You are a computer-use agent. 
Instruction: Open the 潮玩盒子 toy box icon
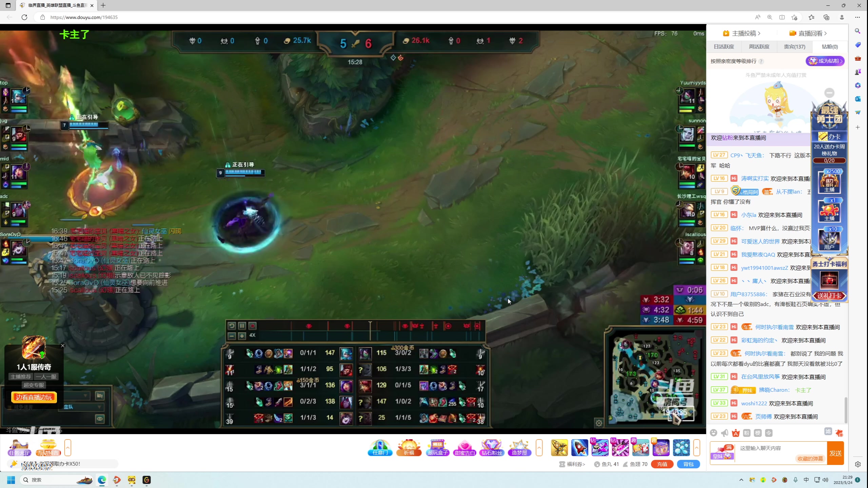(x=437, y=448)
